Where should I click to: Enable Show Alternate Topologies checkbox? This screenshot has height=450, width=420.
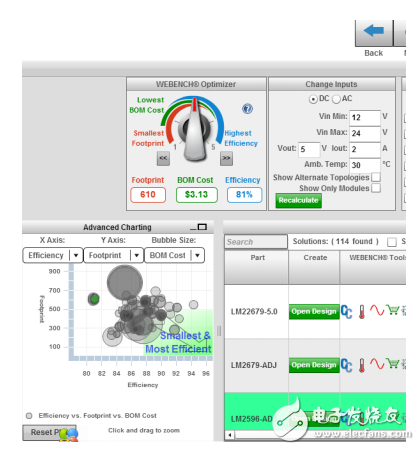(376, 177)
